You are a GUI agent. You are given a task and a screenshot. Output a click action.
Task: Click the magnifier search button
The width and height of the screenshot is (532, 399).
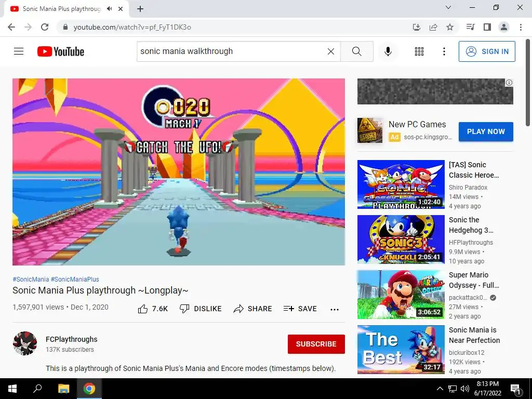click(356, 51)
